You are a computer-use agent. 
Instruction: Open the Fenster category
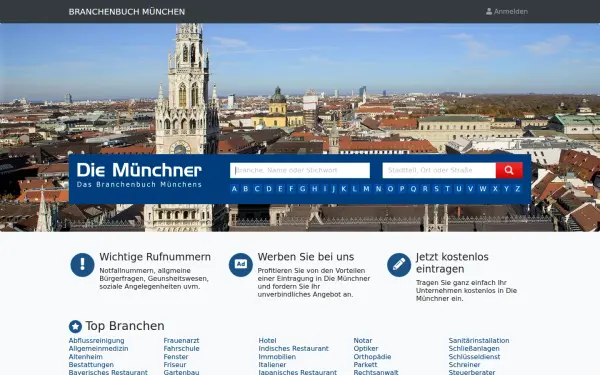[x=176, y=357]
